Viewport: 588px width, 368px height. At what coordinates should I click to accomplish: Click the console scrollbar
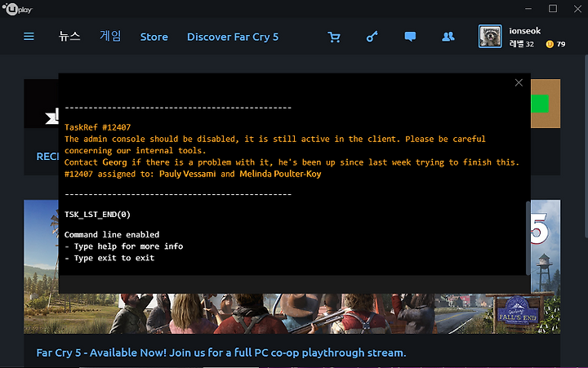(x=528, y=238)
